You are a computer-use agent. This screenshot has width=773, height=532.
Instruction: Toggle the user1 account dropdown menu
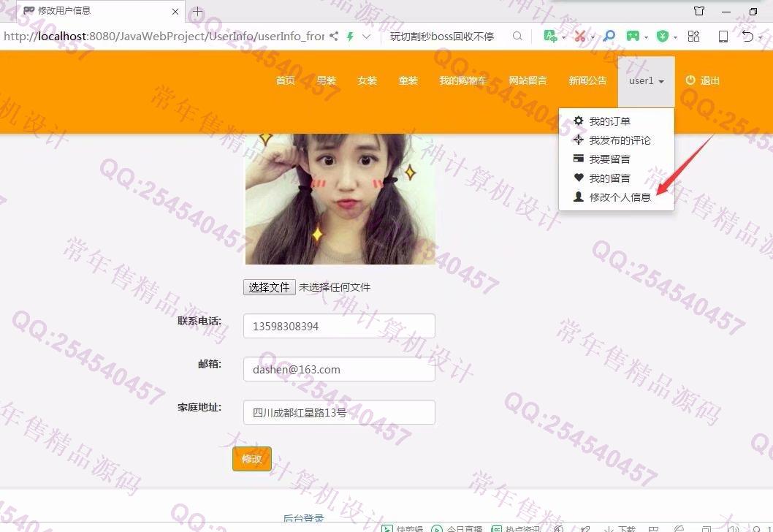point(646,81)
